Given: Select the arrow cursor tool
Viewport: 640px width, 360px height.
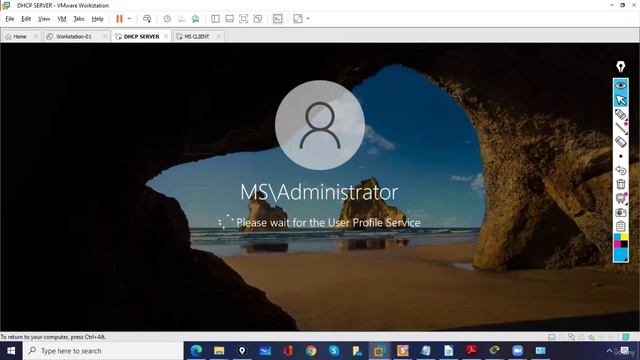Looking at the screenshot, I should click(x=620, y=100).
